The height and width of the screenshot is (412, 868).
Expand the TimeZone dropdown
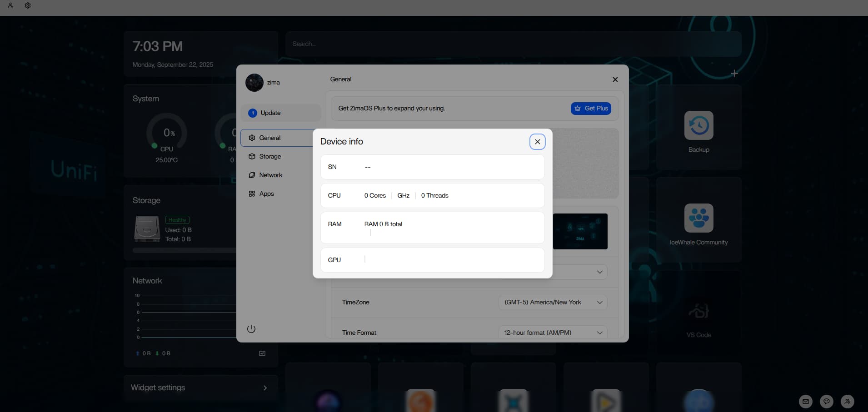pyautogui.click(x=553, y=303)
